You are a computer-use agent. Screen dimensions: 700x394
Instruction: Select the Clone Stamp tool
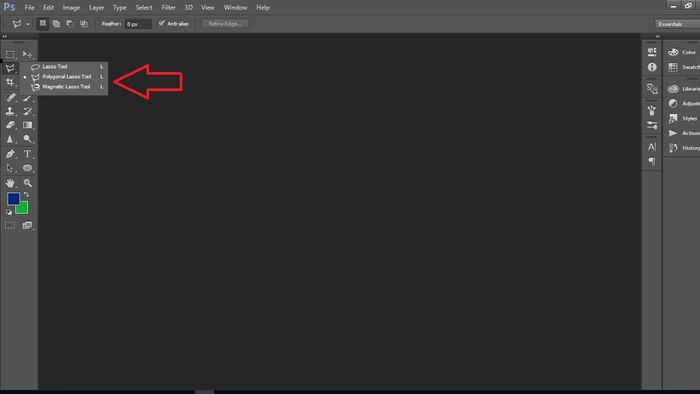pos(10,111)
